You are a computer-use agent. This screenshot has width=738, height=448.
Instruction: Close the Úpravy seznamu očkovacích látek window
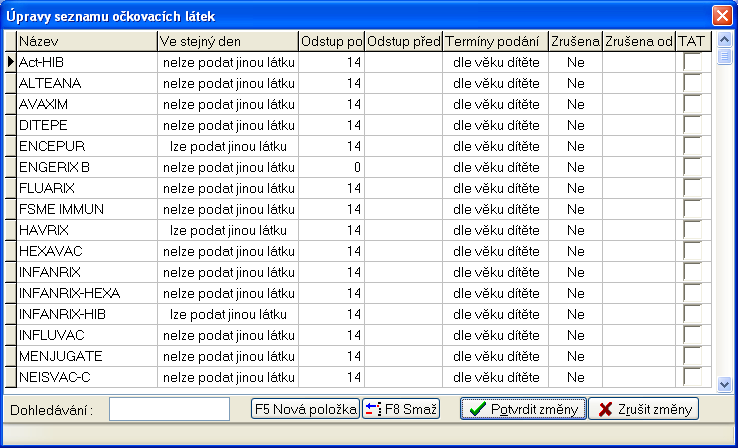tap(720, 16)
